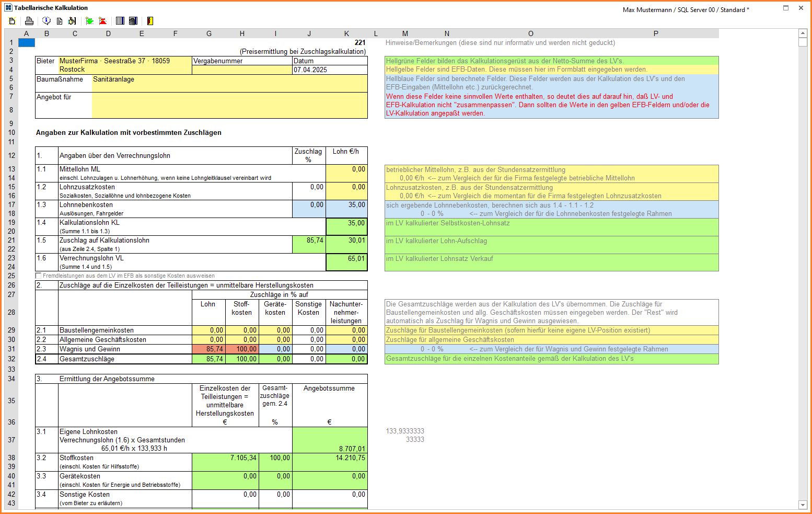
Task: Click the plain text page icon
Action: 60,21
